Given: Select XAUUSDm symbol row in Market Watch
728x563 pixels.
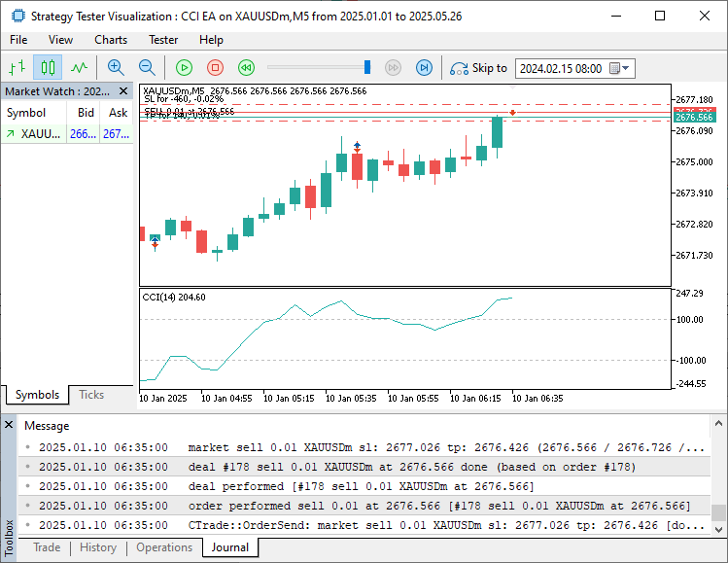Looking at the screenshot, I should coord(41,134).
